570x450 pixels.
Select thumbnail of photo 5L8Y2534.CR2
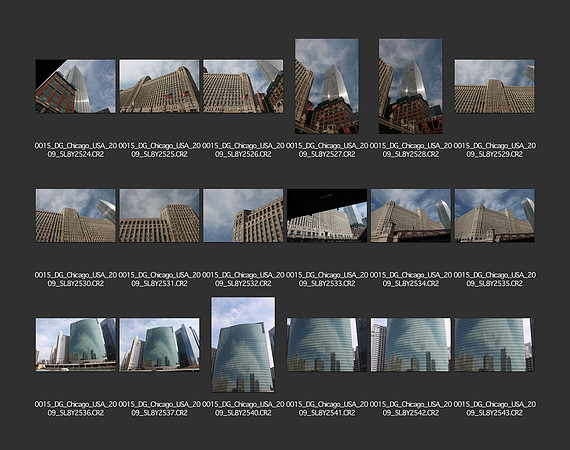(x=410, y=216)
